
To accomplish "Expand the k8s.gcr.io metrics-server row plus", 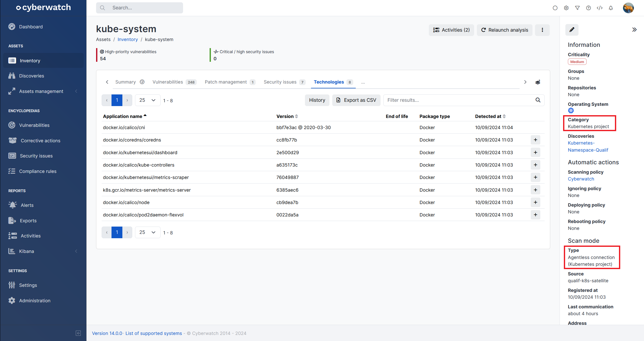I will 535,190.
